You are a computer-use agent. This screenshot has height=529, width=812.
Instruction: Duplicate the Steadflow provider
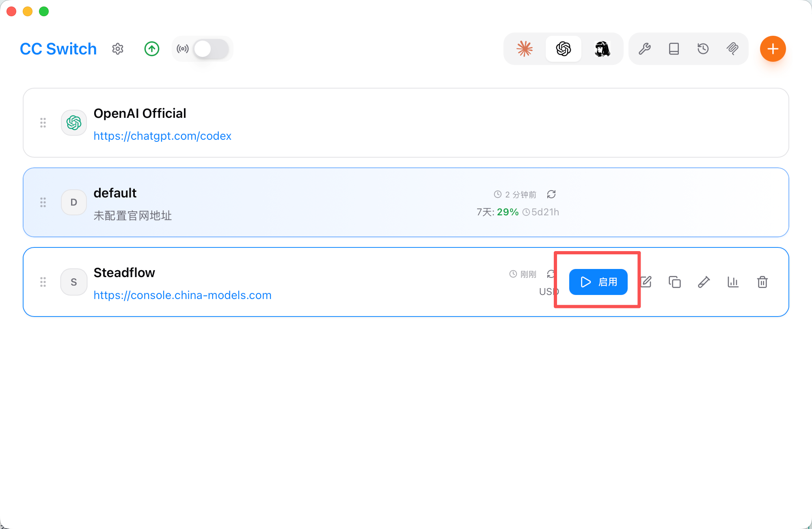point(675,282)
